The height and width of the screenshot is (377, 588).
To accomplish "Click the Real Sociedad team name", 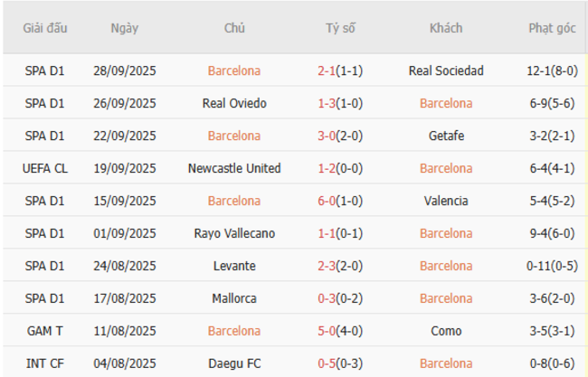I will [x=446, y=71].
